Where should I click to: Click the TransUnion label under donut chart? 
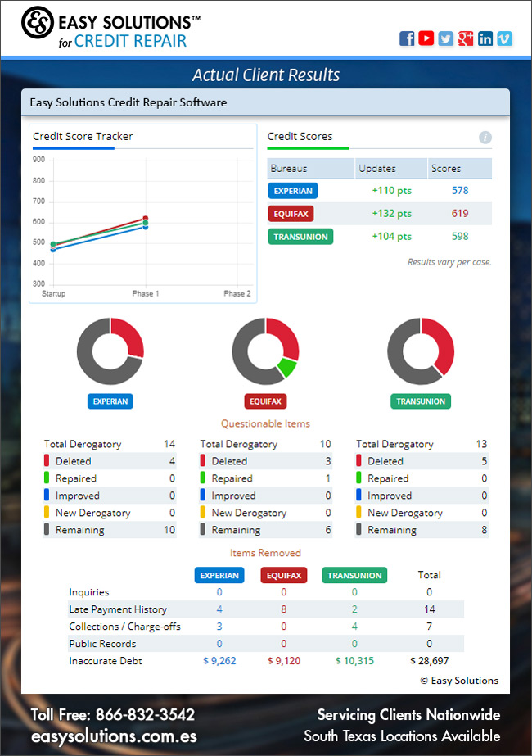[421, 401]
